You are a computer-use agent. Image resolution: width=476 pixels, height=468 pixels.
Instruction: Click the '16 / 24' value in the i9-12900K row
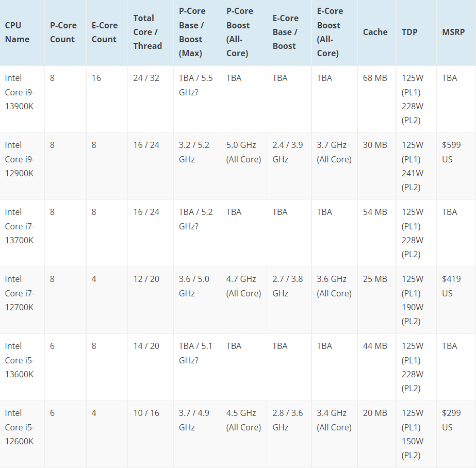[x=146, y=145]
